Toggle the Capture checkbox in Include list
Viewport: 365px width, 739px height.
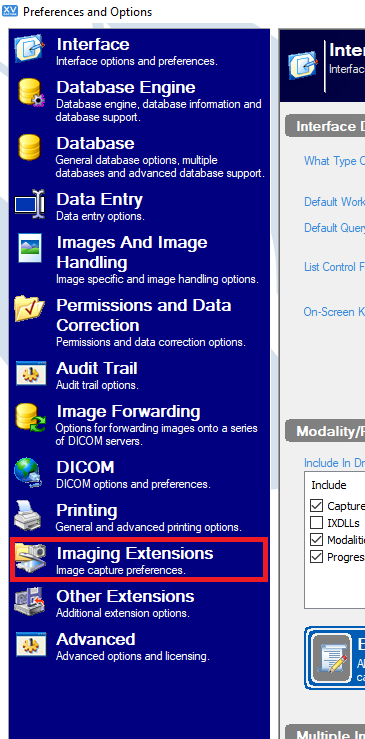(x=316, y=506)
